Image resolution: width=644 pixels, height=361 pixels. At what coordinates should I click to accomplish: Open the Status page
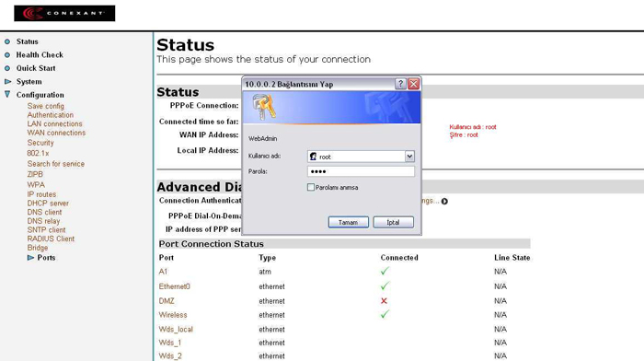(27, 41)
